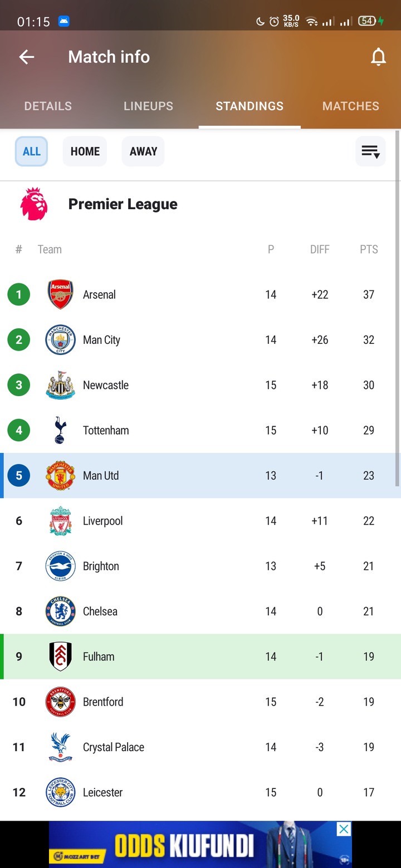Tap the Fulham club crest
Screen dimensions: 401x868
click(x=60, y=657)
